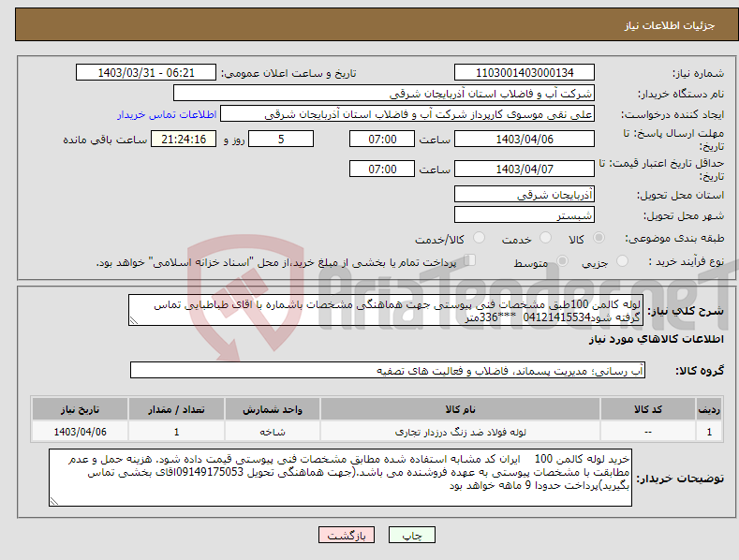
Task: Click the announcement date field 1403/03/31 - 06:21
Action: [145, 73]
